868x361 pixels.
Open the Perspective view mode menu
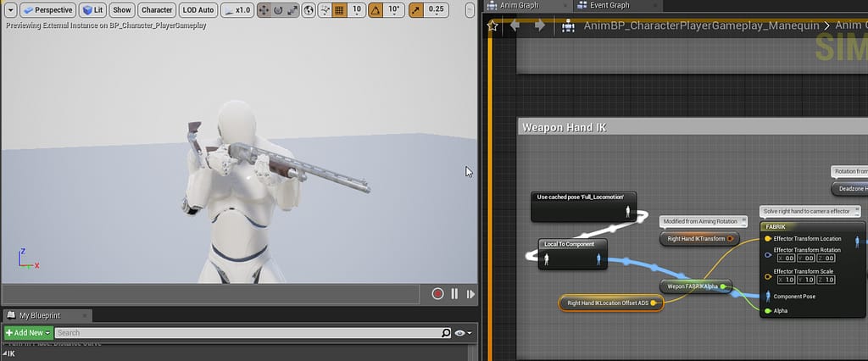(47, 10)
